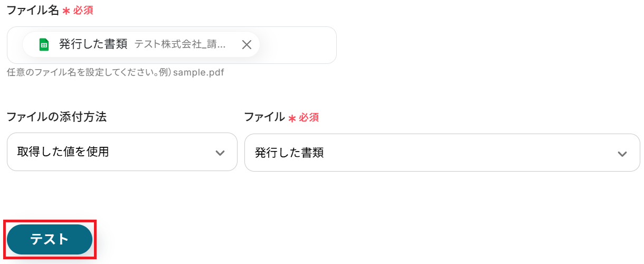Click the ファイルの添付方法 label
The image size is (644, 264).
(56, 117)
